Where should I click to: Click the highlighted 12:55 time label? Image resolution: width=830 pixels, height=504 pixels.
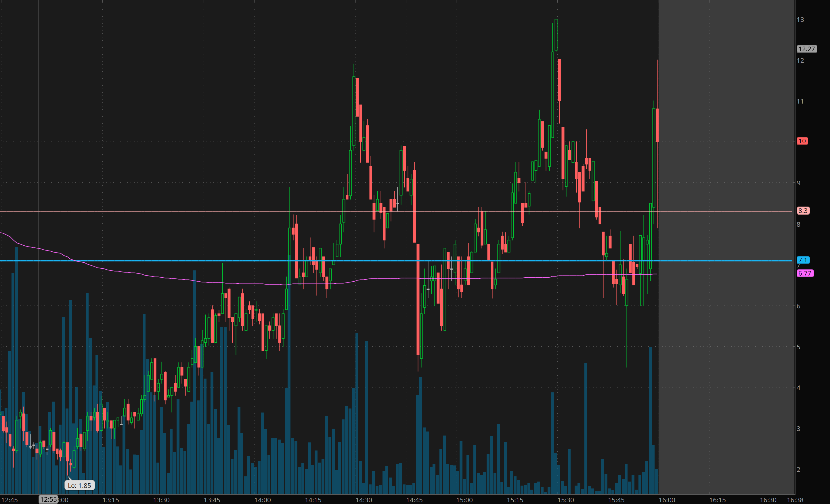tap(48, 499)
